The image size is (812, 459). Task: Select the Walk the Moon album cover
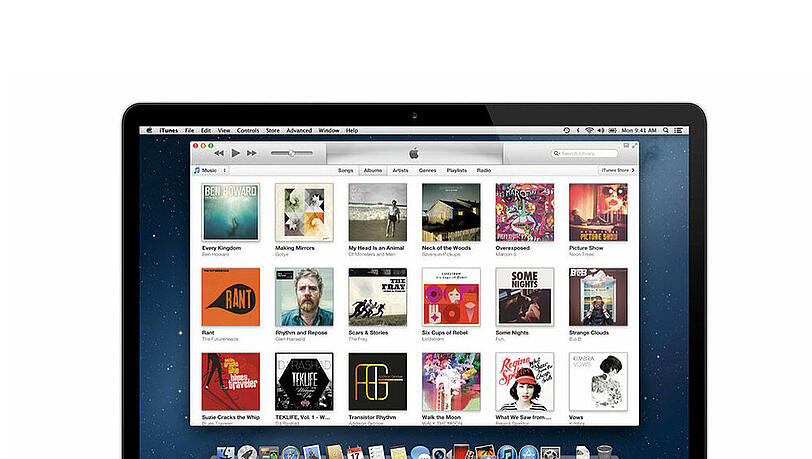click(x=451, y=382)
